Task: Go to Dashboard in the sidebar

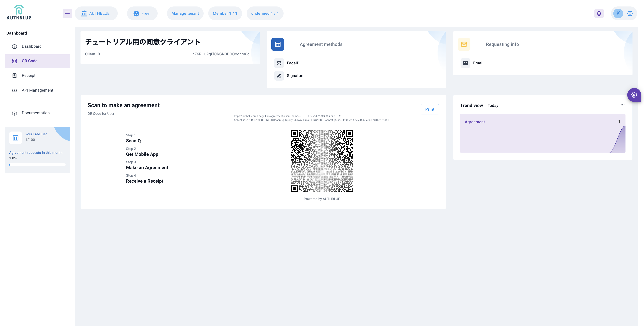Action: pos(37,46)
